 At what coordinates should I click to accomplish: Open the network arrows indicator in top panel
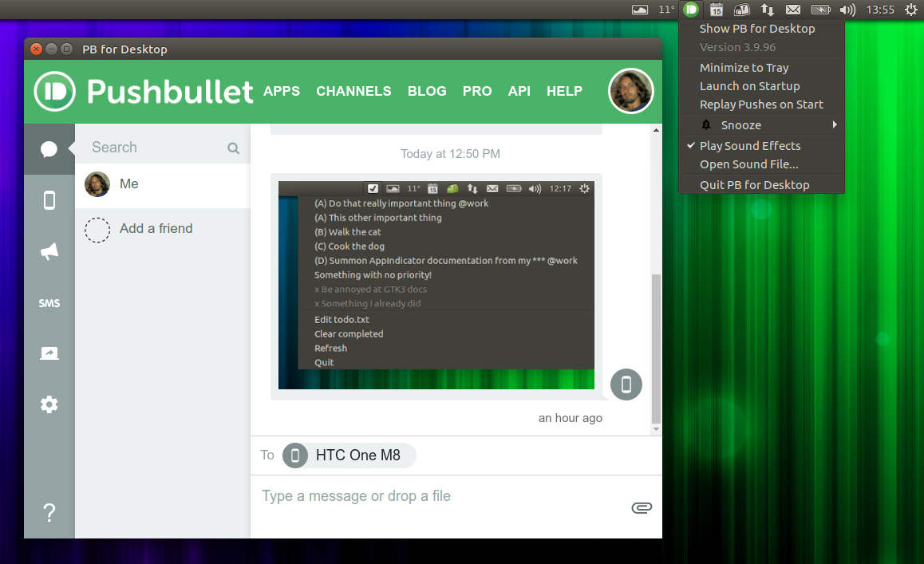768,10
